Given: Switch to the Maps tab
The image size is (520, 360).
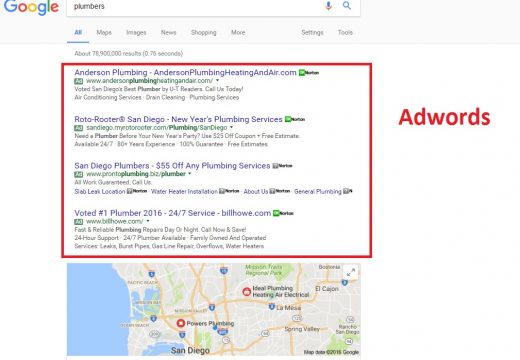Looking at the screenshot, I should click(104, 32).
